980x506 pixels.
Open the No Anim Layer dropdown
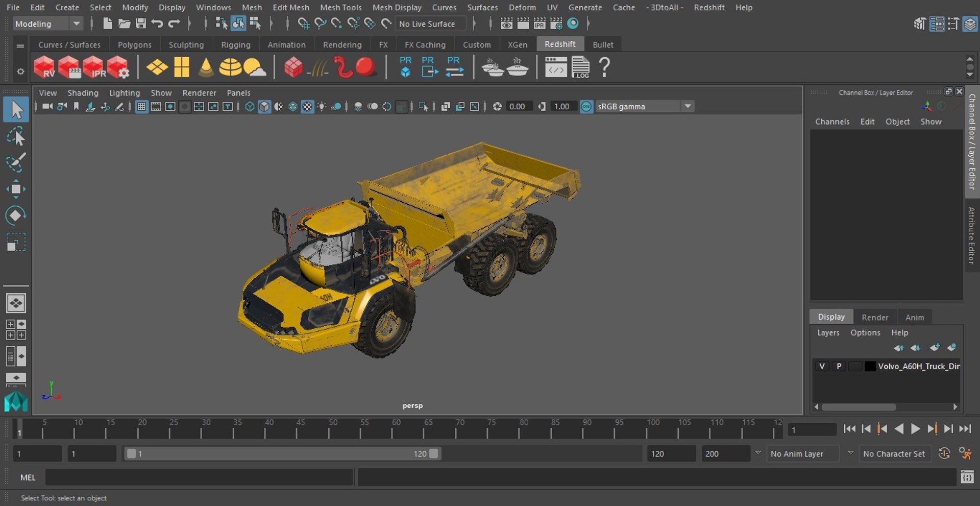click(x=803, y=453)
